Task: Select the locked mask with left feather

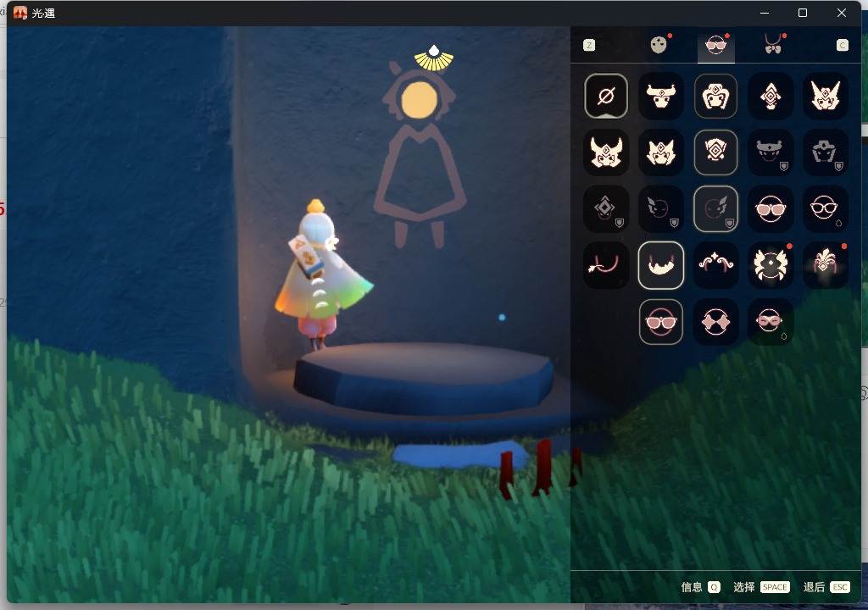Action: [x=660, y=208]
